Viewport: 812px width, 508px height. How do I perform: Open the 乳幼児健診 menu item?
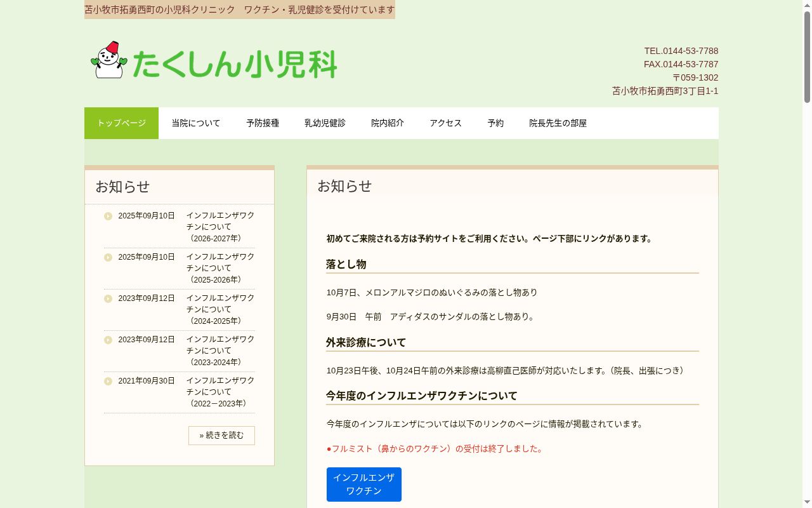(x=325, y=123)
